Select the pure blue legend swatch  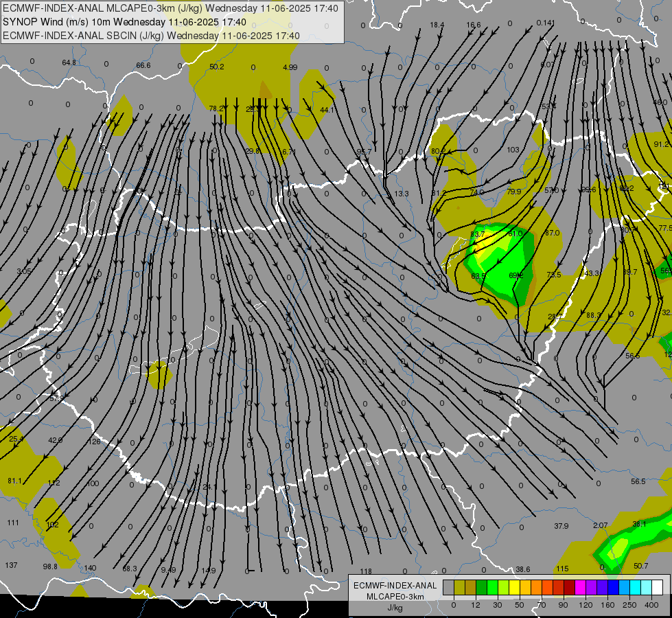[613, 588]
